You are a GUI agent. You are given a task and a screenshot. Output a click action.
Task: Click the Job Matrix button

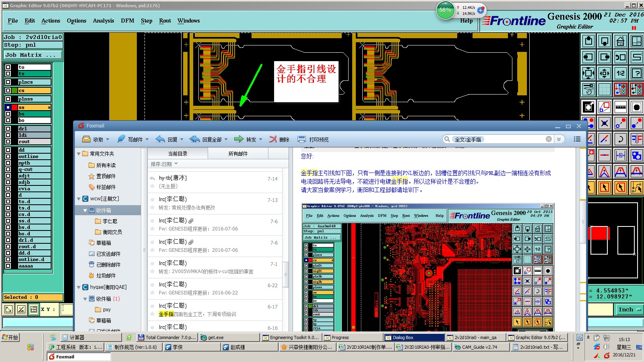pyautogui.click(x=33, y=55)
